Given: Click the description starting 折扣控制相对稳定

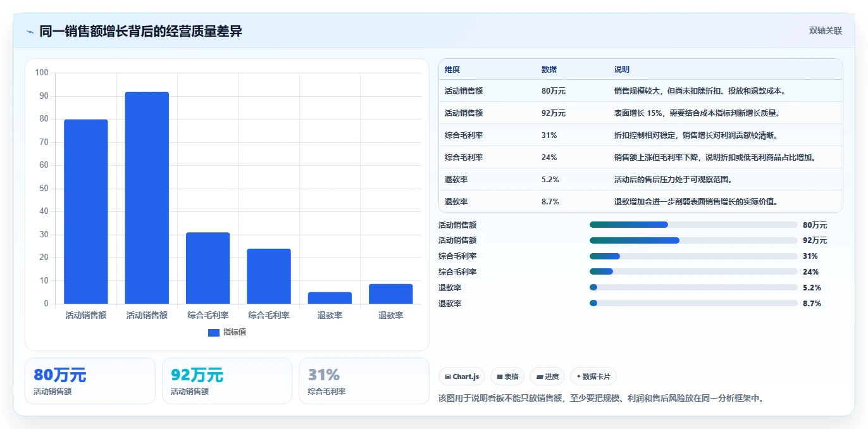Looking at the screenshot, I should 695,135.
